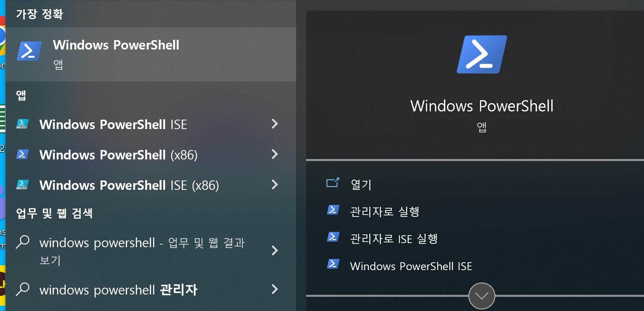Expand windows powershell 관리자 suggestion arrow
Screen dimensions: 644x311
(275, 289)
